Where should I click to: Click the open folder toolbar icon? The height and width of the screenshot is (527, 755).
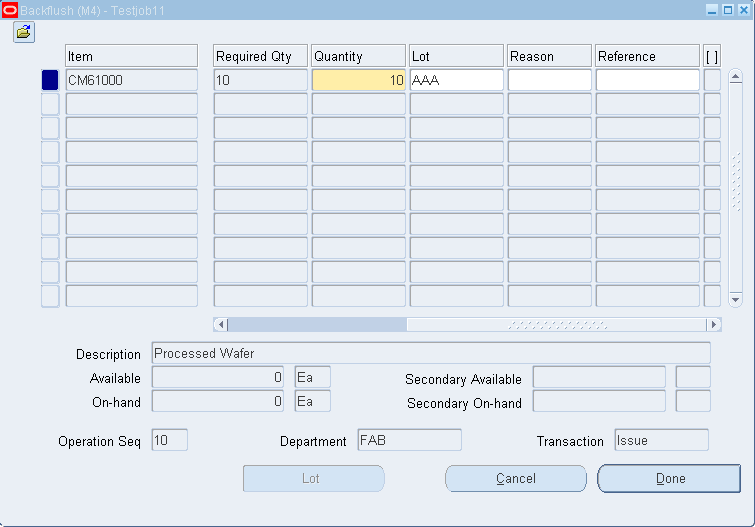tap(24, 33)
